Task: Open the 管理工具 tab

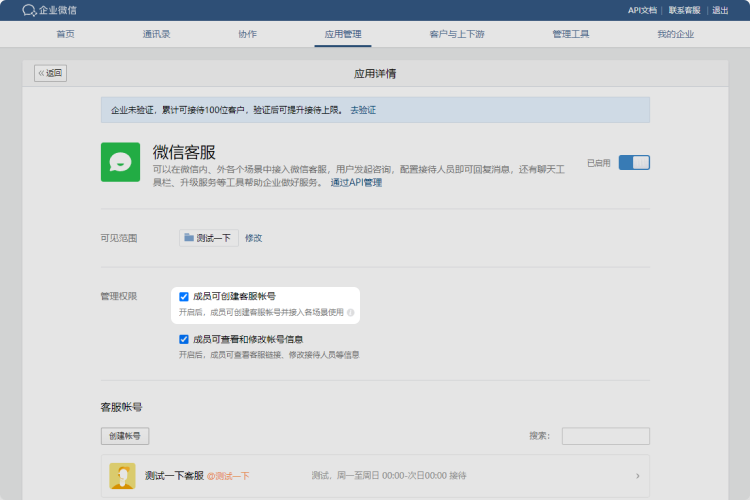Action: point(571,34)
